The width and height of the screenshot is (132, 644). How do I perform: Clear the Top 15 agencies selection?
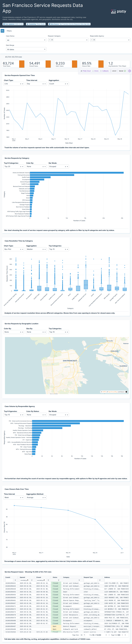click(21, 415)
